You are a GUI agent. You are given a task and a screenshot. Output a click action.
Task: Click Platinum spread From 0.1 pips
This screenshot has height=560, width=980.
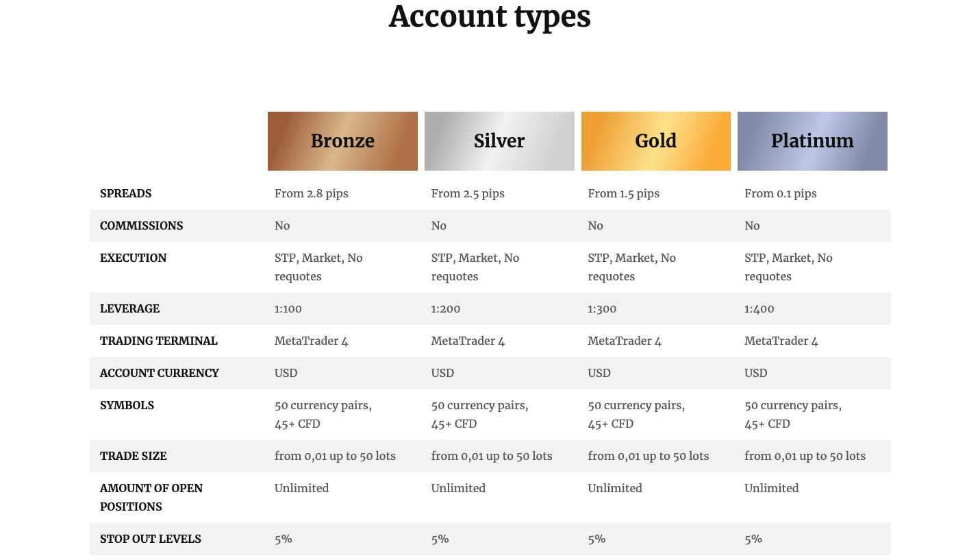point(781,193)
